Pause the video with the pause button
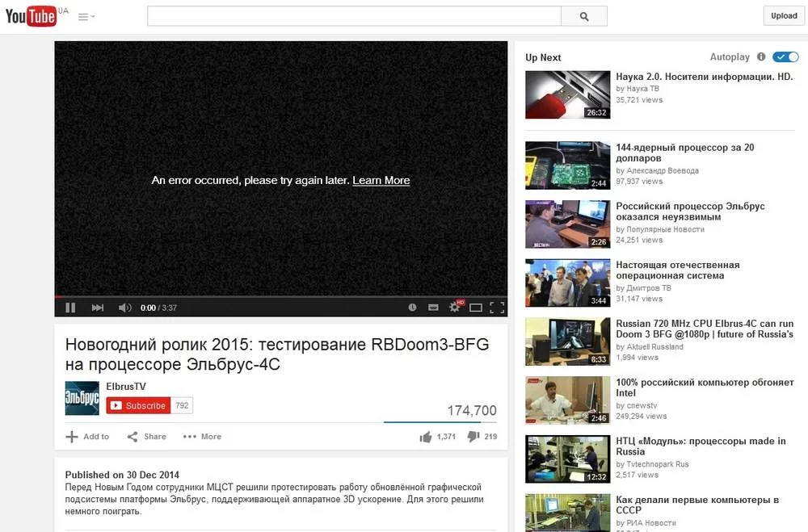808x532 pixels. coord(70,308)
